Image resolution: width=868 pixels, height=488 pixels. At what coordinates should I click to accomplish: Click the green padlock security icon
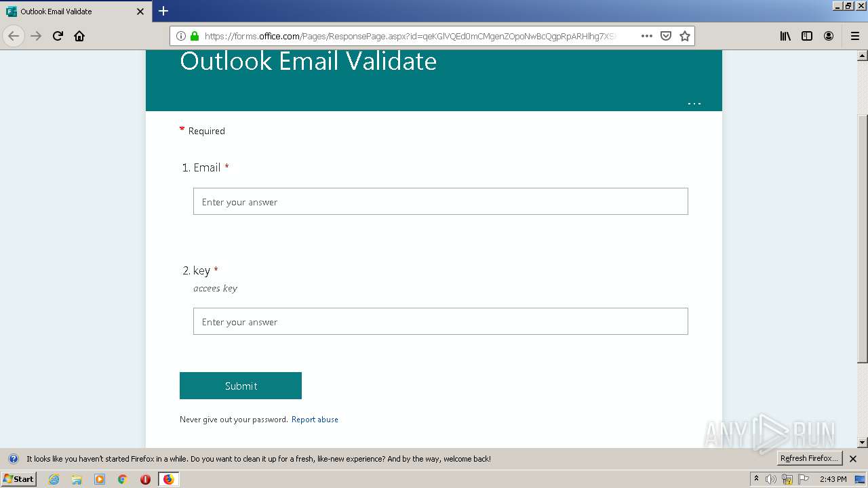(x=195, y=36)
